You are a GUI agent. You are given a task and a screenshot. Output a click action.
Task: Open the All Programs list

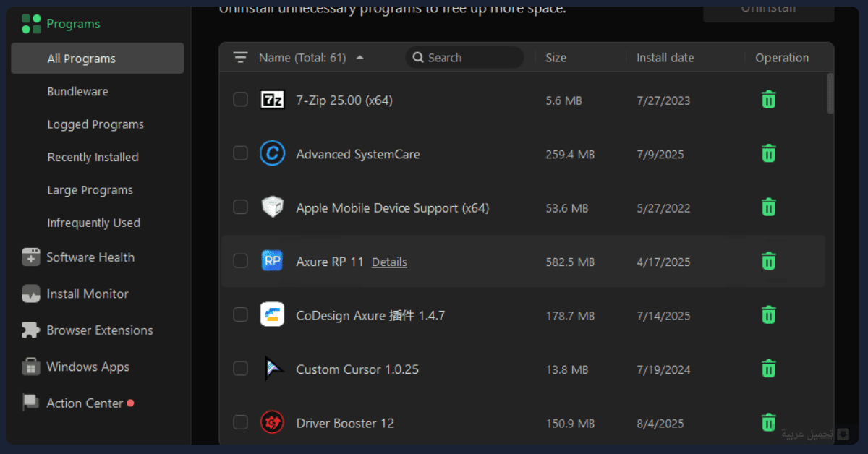pyautogui.click(x=98, y=59)
